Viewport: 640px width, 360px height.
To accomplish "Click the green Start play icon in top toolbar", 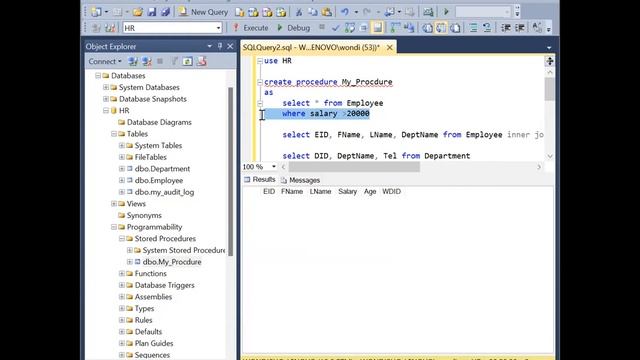I will point(446,12).
